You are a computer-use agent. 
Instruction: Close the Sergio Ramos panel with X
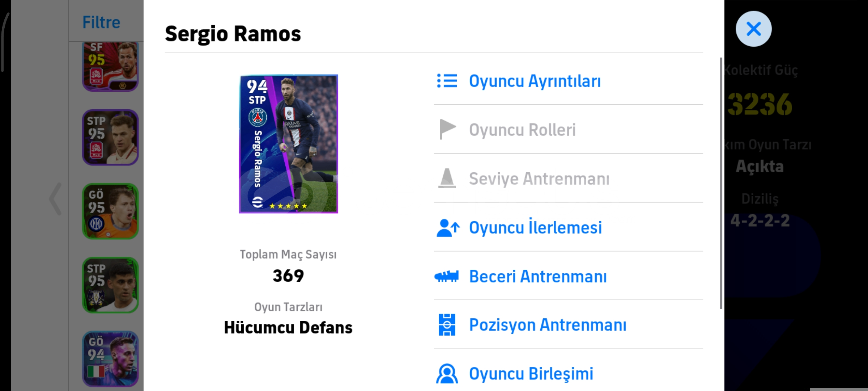tap(753, 29)
